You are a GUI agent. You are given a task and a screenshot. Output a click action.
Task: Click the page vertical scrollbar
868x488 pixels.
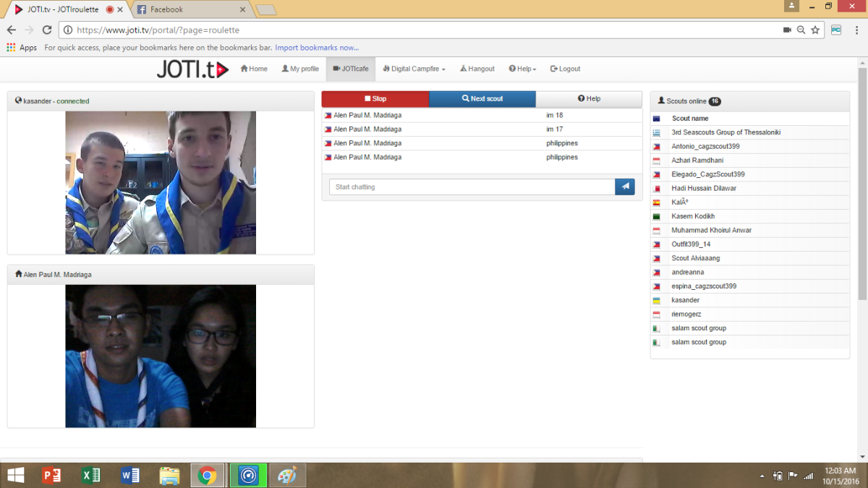(861, 181)
